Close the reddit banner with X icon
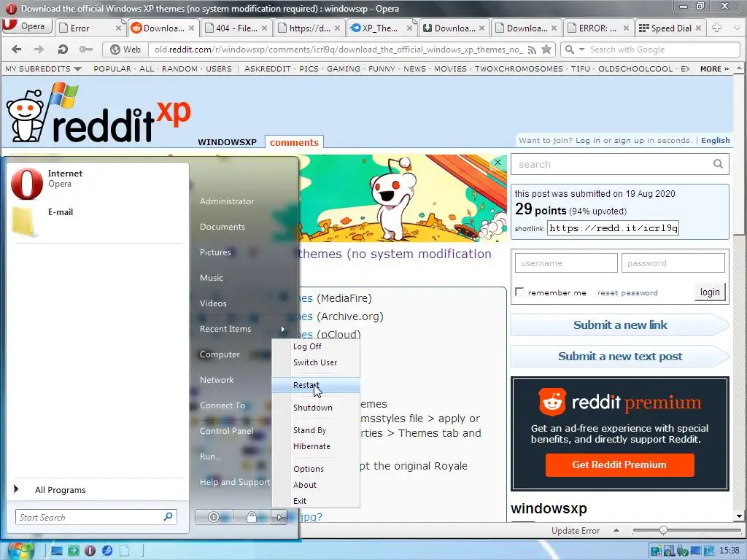This screenshot has height=560, width=747. (x=498, y=163)
